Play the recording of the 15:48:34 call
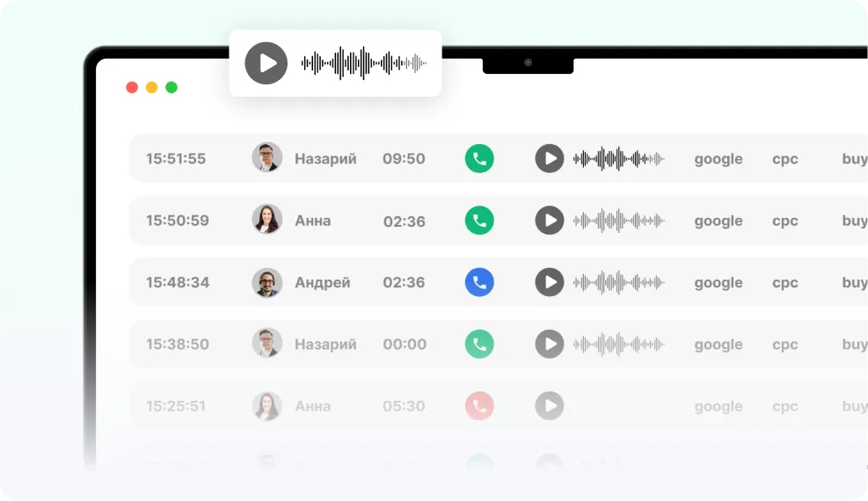Viewport: 868px width, 501px height. (550, 282)
